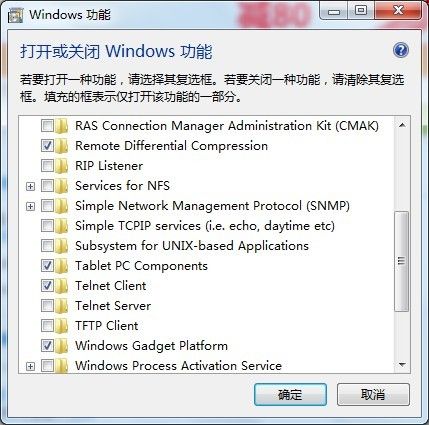Expand Simple Network Management Protocol (SNMP) tree
429x425 pixels.
tap(30, 206)
